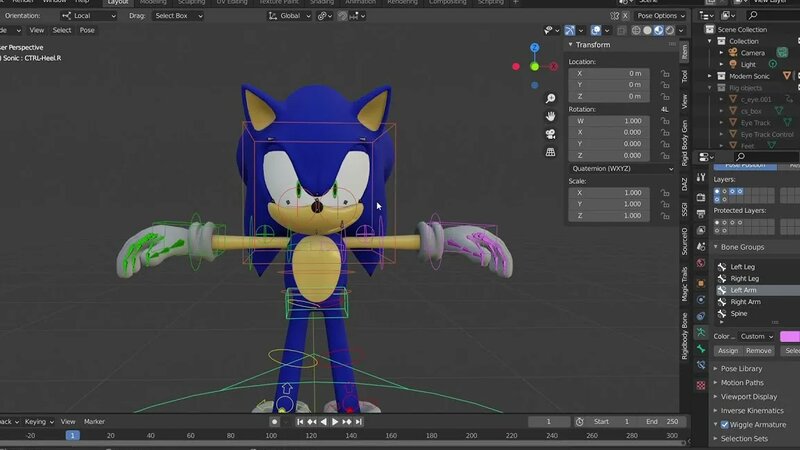
Task: Click the pan view hand icon
Action: [x=551, y=116]
